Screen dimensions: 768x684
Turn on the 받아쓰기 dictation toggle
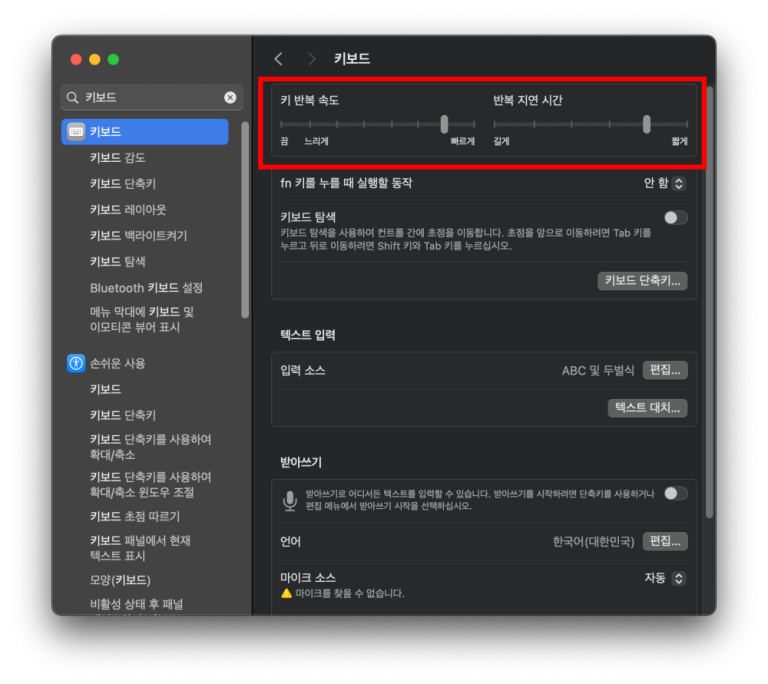tap(676, 493)
